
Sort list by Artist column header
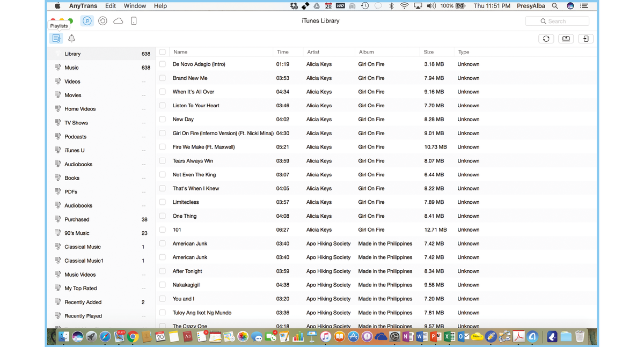pyautogui.click(x=313, y=52)
